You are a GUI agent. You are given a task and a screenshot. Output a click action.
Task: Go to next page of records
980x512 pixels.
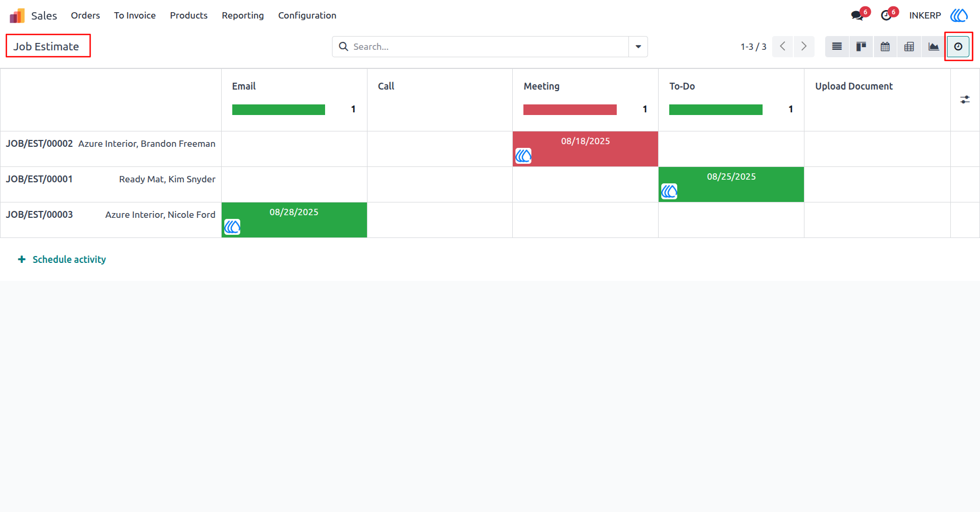(x=804, y=47)
